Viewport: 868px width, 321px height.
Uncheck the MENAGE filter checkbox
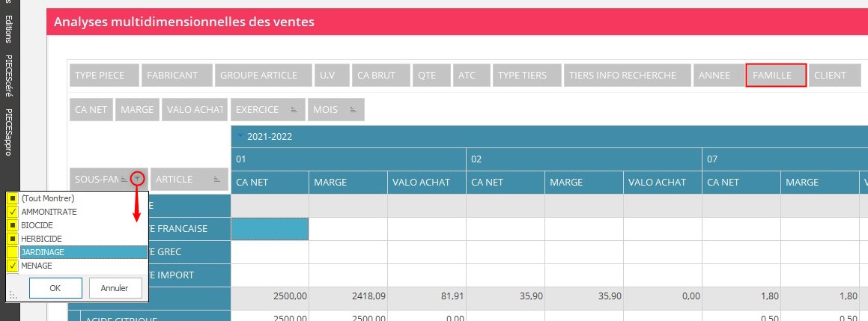point(12,266)
